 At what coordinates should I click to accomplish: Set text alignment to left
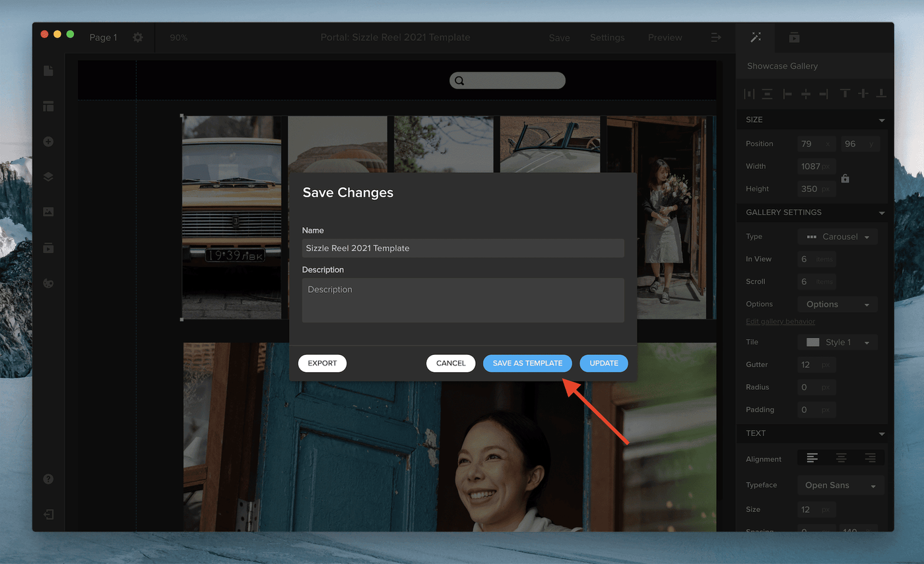812,458
